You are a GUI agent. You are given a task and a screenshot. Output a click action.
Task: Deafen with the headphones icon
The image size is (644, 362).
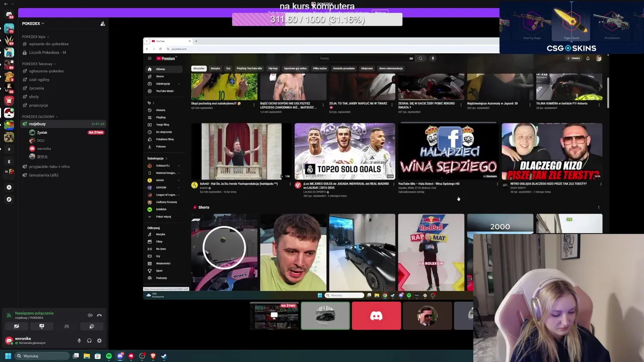point(89,340)
